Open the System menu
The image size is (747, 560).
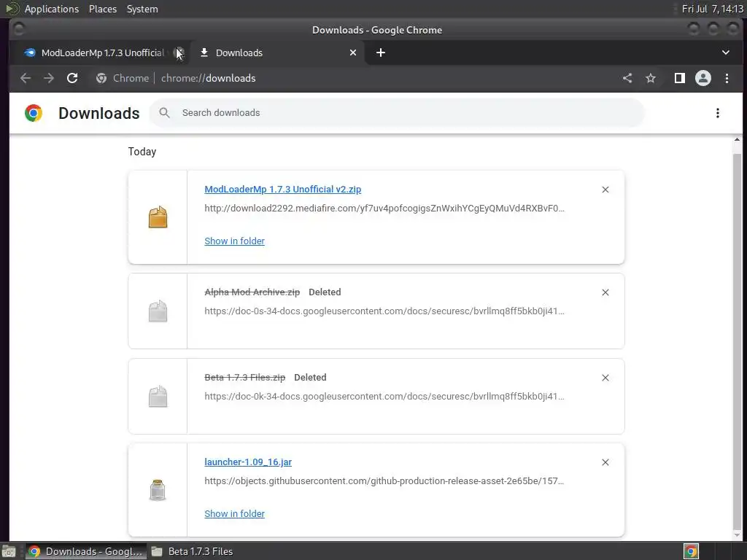(142, 9)
